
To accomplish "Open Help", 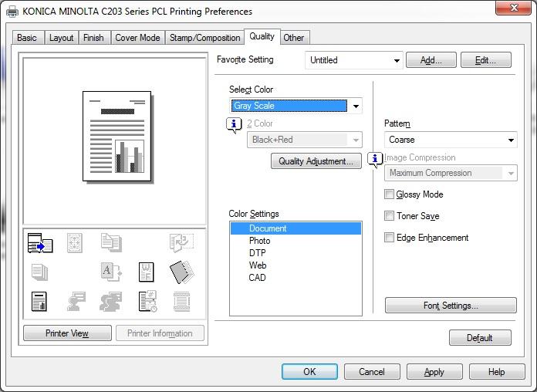I will [497, 372].
